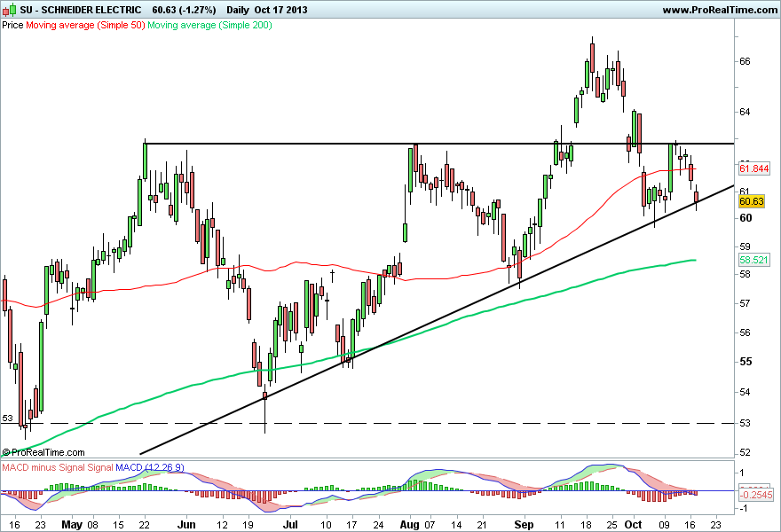This screenshot has width=781, height=532.
Task: Click the 07 date label after Aug
Action: (430, 525)
